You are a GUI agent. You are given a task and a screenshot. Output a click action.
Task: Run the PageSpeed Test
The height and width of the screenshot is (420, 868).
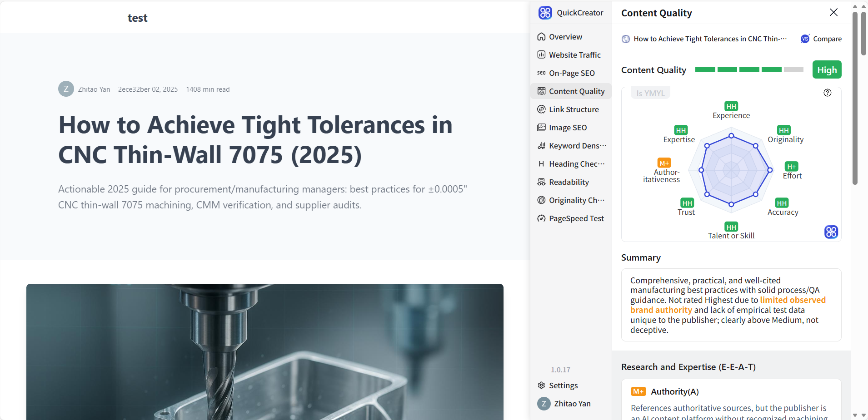[576, 218]
